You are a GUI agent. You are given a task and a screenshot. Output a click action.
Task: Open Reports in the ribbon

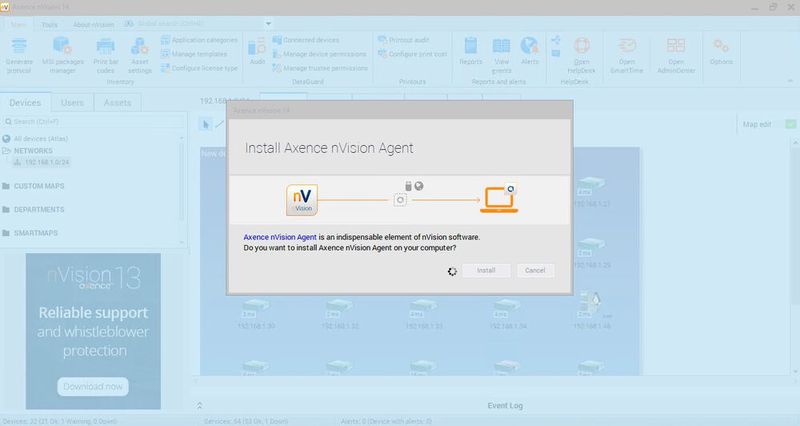coord(470,51)
